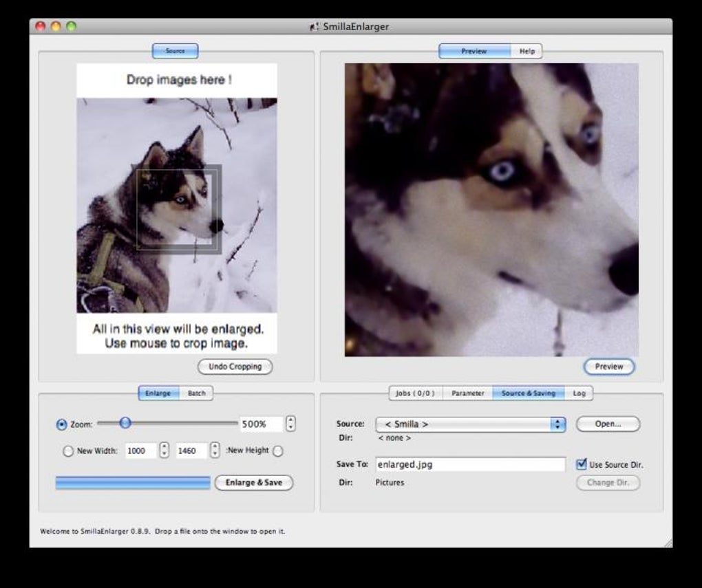Select the New Width radio button
The image size is (702, 588).
(67, 451)
